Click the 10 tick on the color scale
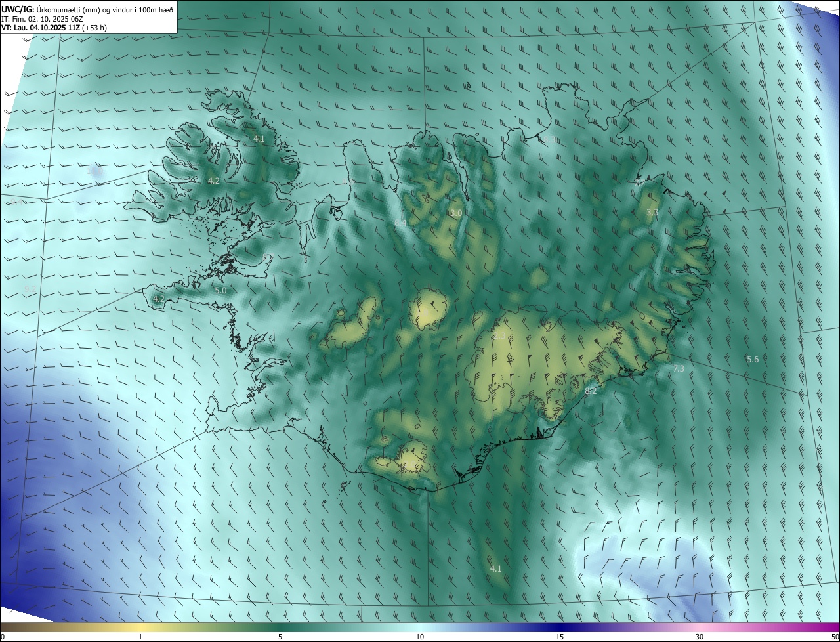 click(420, 637)
